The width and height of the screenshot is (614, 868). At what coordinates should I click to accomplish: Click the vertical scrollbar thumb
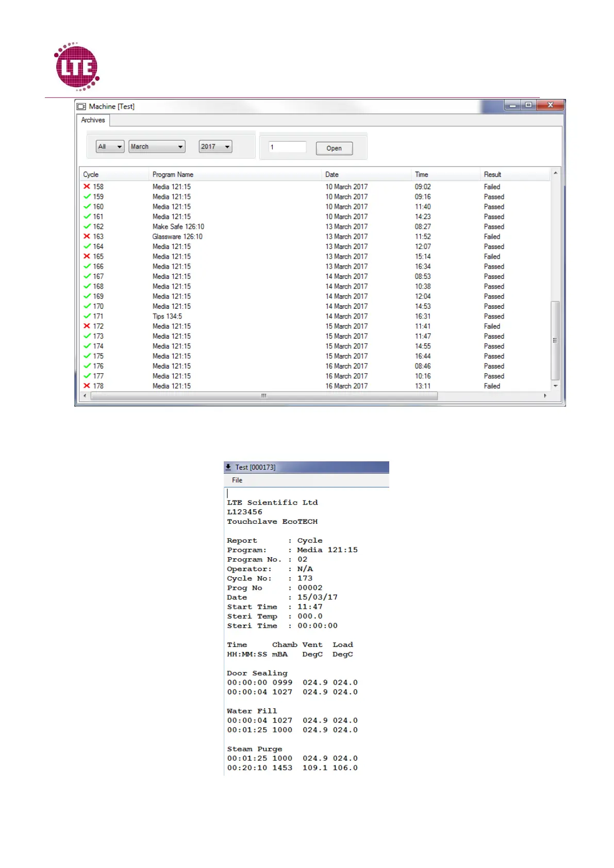(x=555, y=340)
